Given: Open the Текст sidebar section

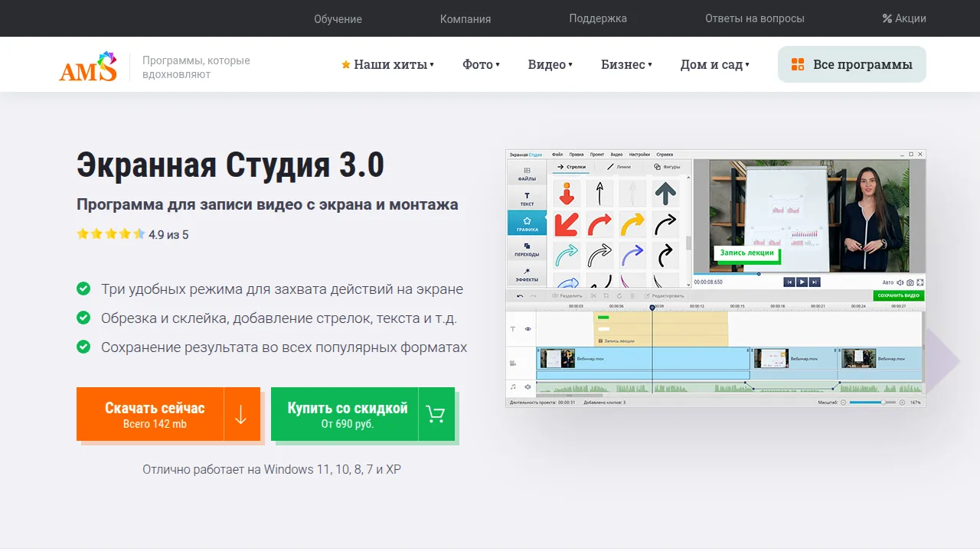Looking at the screenshot, I should [527, 199].
